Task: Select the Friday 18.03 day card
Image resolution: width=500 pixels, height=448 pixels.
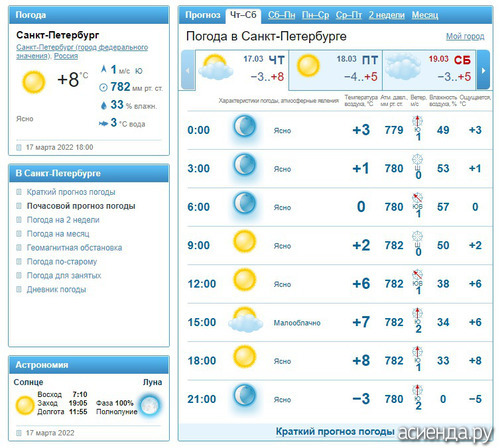Action: (335, 70)
